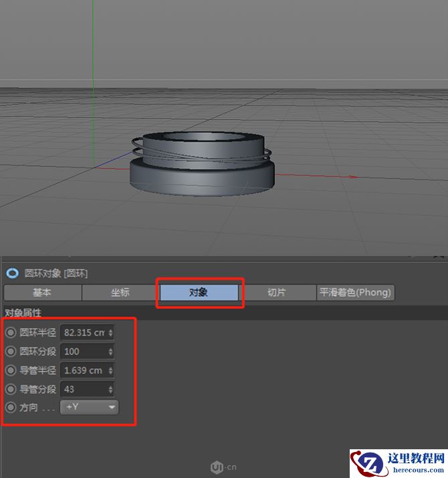
Task: Switch to the 基本 tab
Action: coord(43,292)
